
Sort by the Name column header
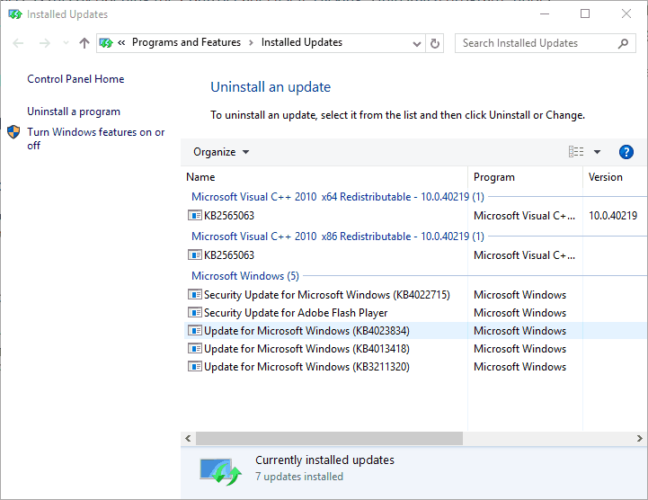tap(201, 177)
